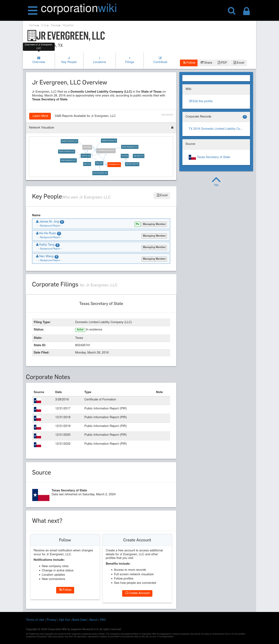Image resolution: width=279 pixels, height=644 pixels.
Task: Open Background Report for Nan Wang
Action: pos(50,260)
